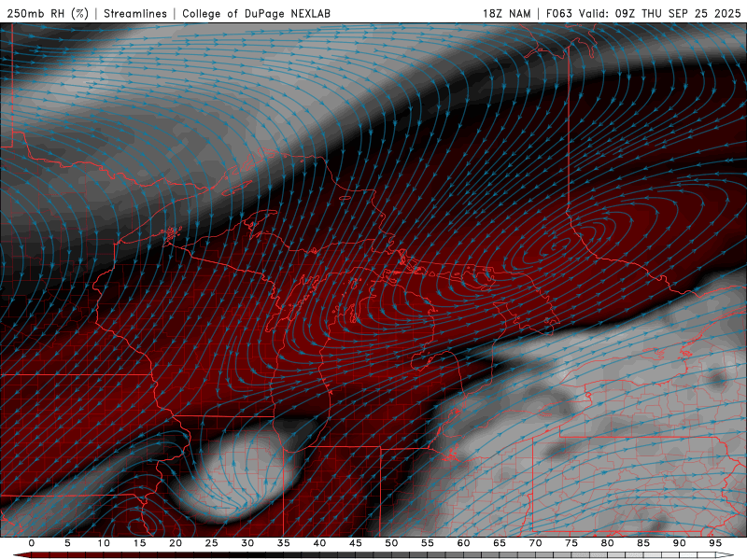Click the "45" color scale label

coord(356,543)
